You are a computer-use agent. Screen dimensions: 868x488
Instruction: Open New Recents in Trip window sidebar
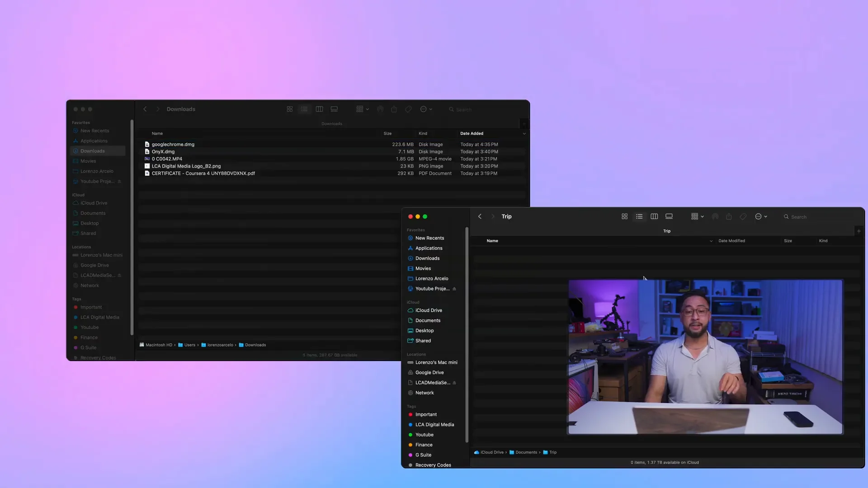point(429,238)
